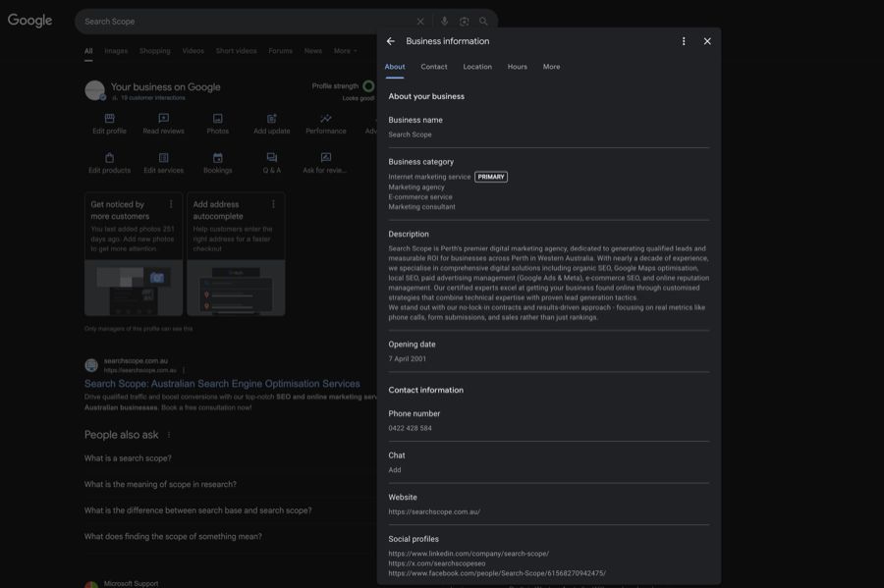Image resolution: width=884 pixels, height=588 pixels.
Task: Click the Business name field Search Scope
Action: click(x=410, y=134)
